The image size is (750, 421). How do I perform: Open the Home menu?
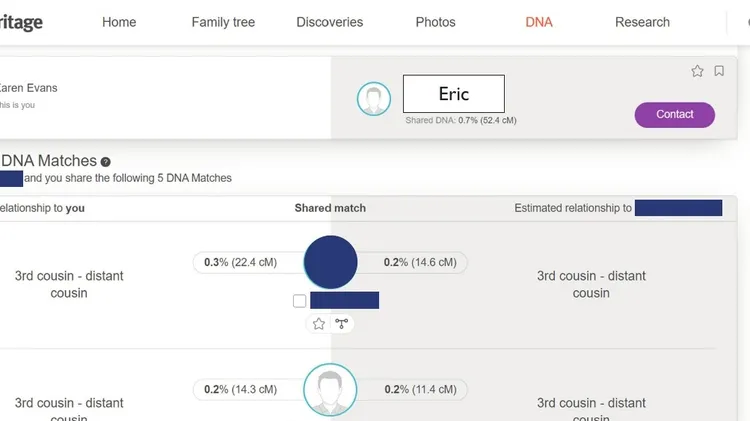(x=119, y=22)
